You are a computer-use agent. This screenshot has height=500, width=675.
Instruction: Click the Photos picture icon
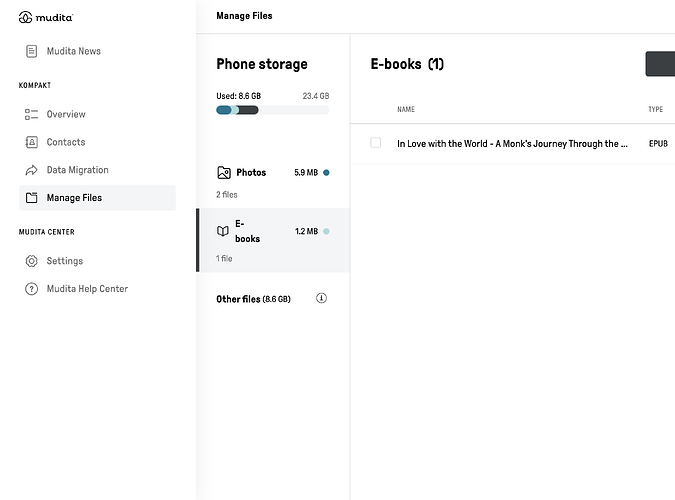(224, 173)
